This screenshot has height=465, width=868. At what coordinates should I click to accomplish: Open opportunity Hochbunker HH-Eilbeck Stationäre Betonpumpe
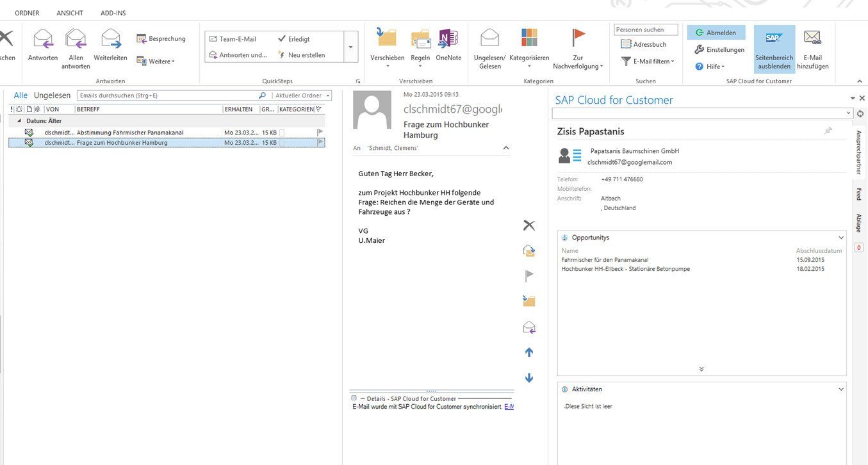pyautogui.click(x=626, y=269)
